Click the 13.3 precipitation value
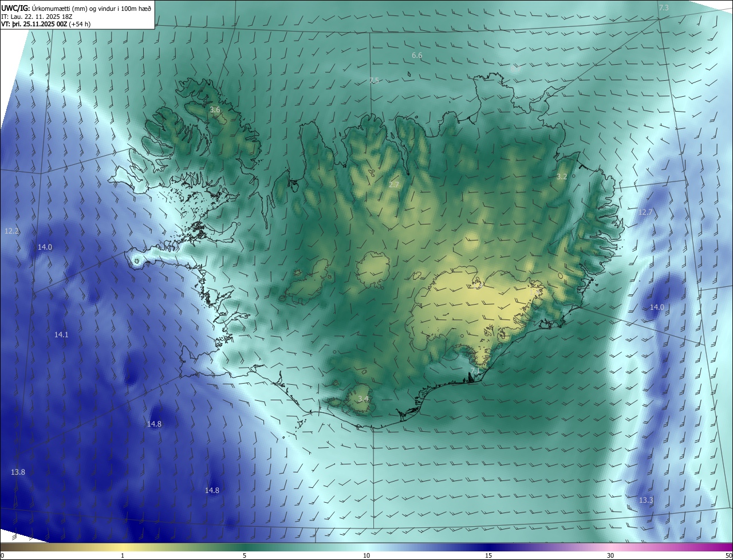733x560 pixels. pos(646,500)
